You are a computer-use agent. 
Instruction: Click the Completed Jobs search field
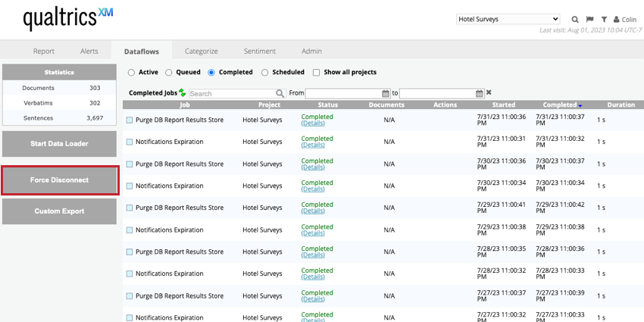tap(231, 93)
